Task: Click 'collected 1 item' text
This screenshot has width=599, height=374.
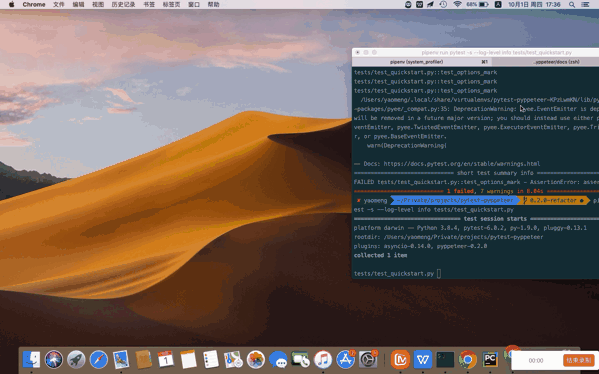Action: (380, 255)
